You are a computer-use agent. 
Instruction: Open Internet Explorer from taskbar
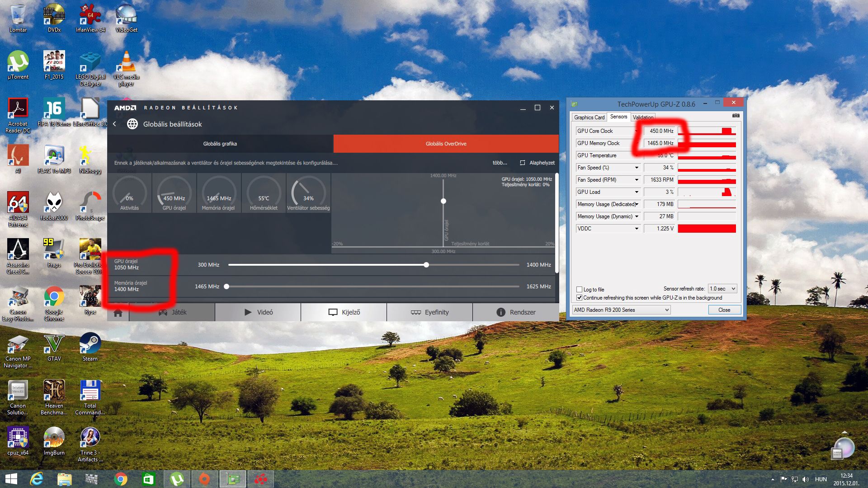[37, 479]
